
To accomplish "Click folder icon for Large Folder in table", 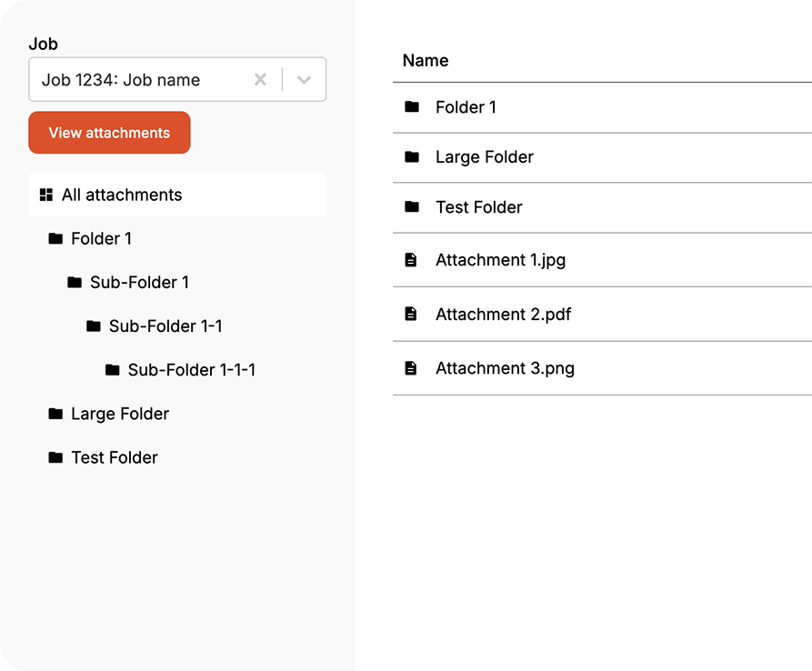I will [x=412, y=157].
